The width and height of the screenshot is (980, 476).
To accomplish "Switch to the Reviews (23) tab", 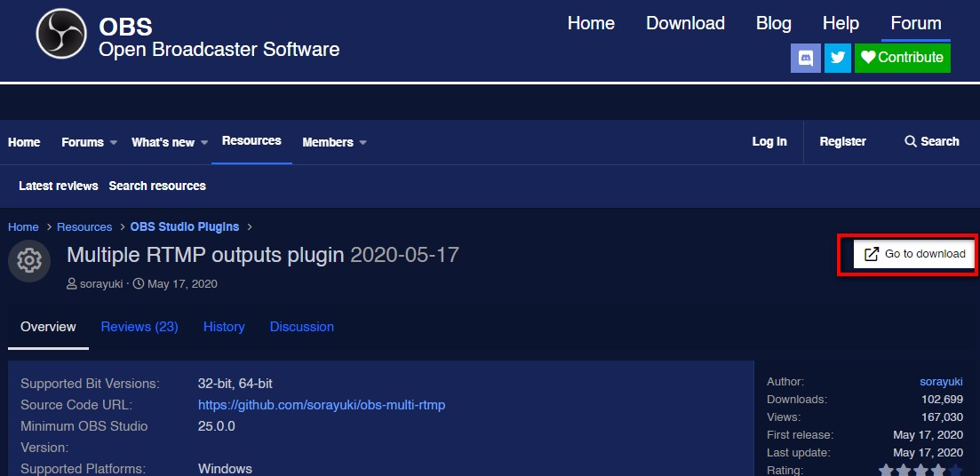I will pyautogui.click(x=139, y=327).
